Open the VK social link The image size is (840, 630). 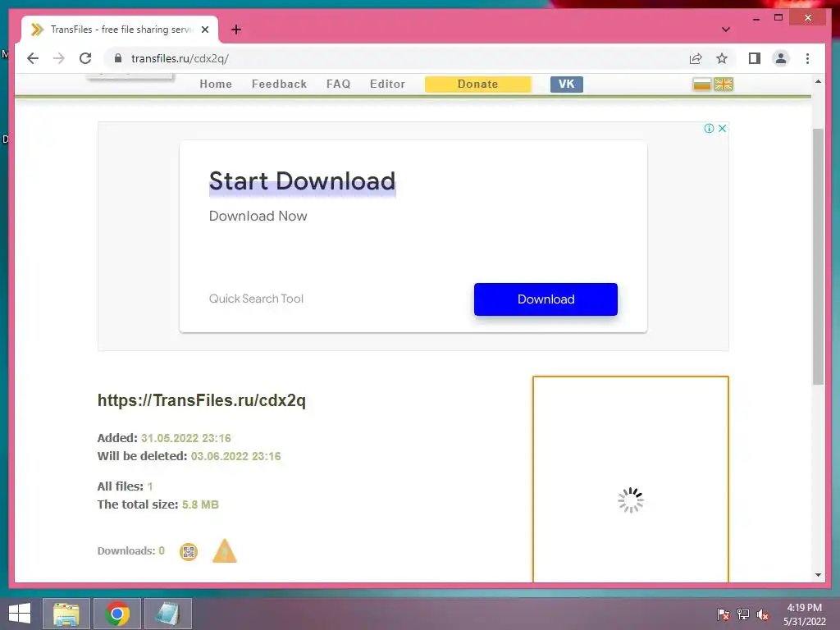tap(567, 84)
